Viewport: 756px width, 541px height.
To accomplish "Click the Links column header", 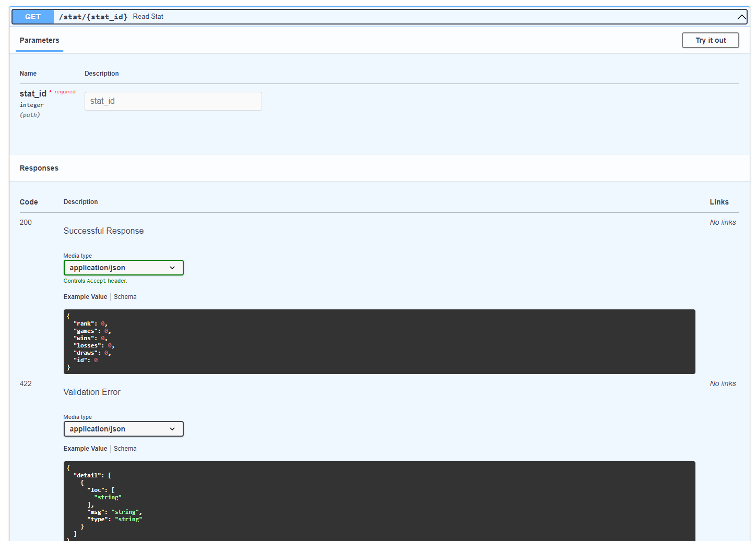I will point(719,202).
